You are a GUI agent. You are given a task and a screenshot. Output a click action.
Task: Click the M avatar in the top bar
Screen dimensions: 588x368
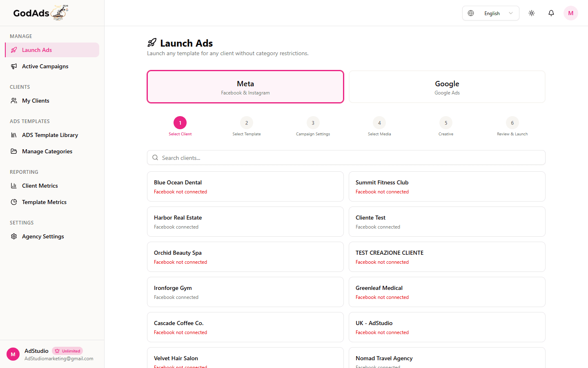click(x=570, y=13)
